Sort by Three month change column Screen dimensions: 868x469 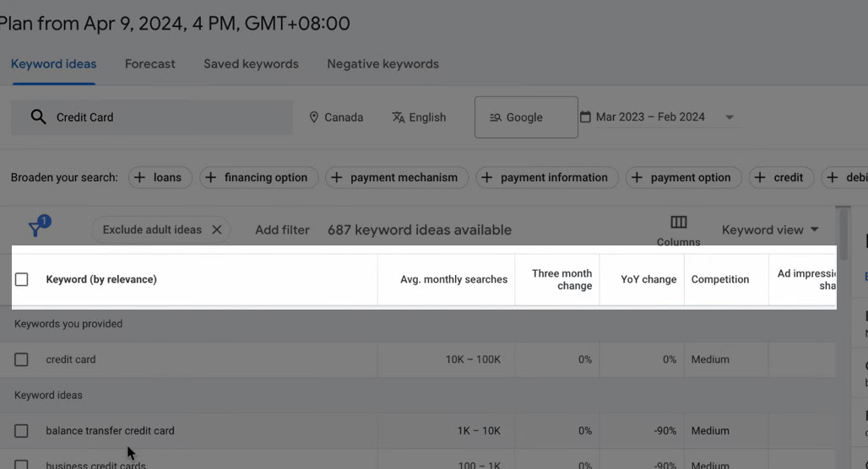[x=561, y=279]
